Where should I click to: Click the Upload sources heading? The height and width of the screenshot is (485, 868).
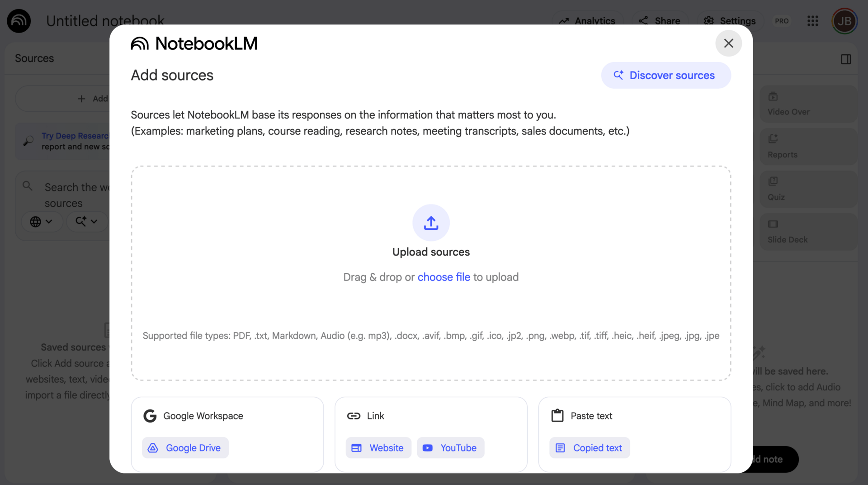[x=431, y=252]
